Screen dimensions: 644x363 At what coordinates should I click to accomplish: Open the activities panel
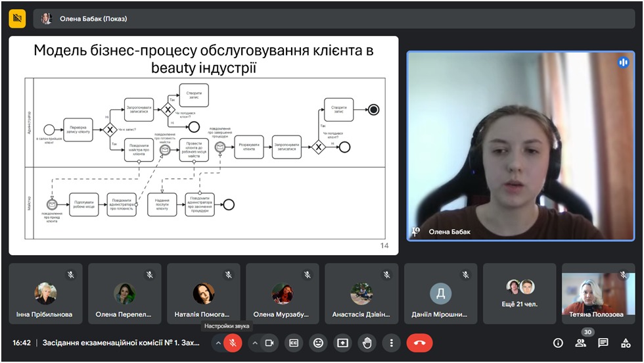click(x=626, y=343)
